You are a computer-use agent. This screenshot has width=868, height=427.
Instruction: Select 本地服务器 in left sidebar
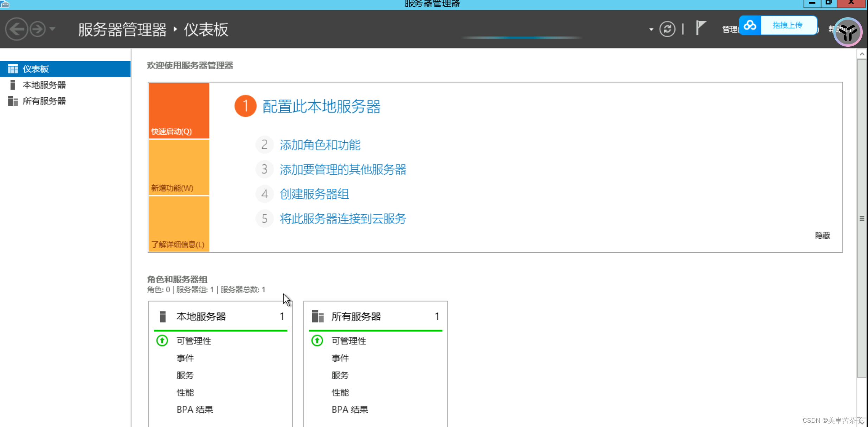click(44, 85)
